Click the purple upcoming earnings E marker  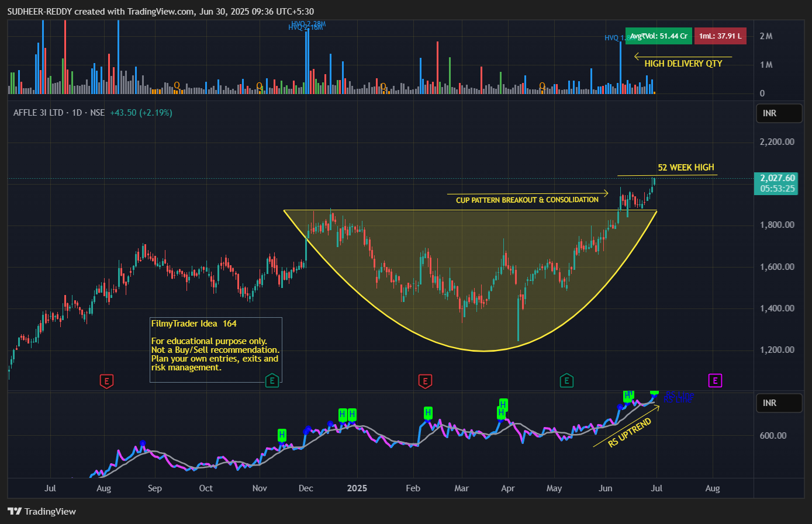[715, 381]
